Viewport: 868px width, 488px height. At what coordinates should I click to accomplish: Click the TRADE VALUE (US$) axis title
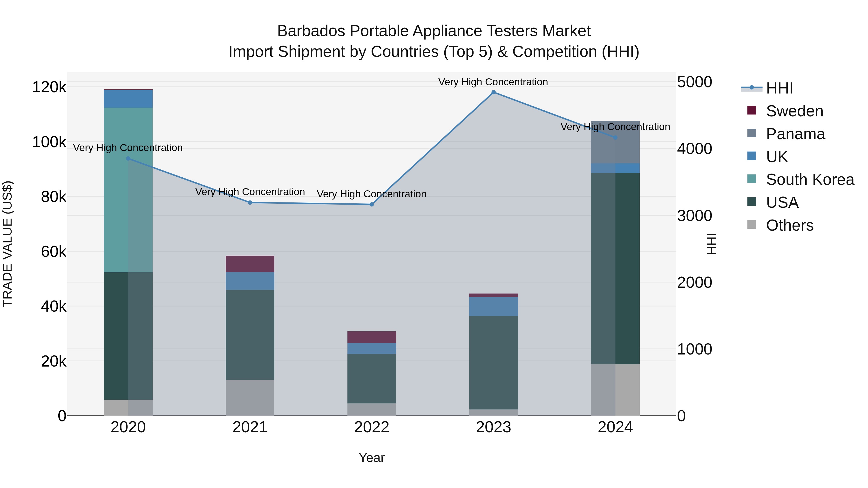tap(7, 244)
